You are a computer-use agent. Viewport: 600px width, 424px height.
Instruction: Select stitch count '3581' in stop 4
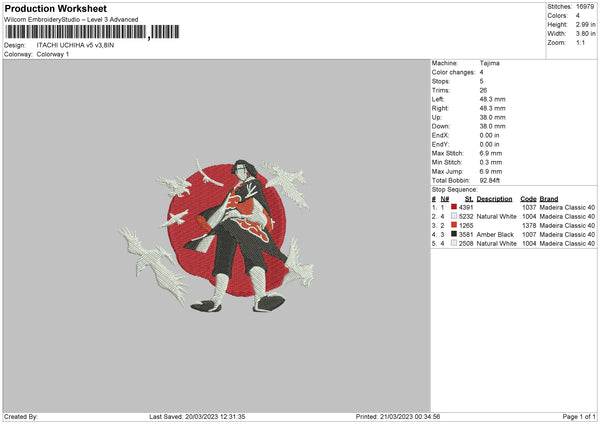click(x=466, y=235)
